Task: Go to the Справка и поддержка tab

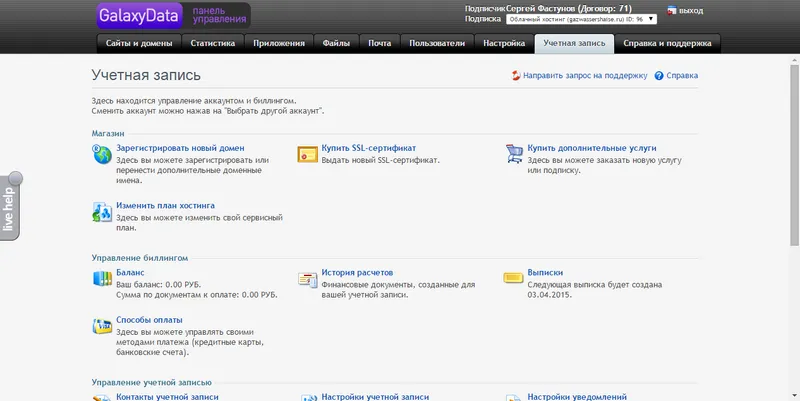Action: click(667, 43)
